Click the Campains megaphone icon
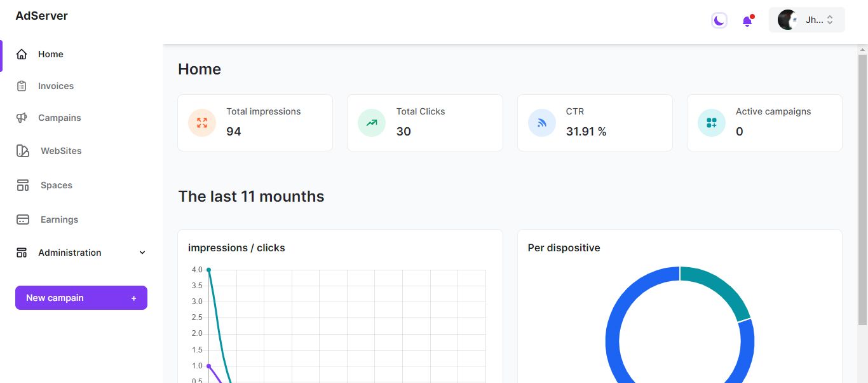The width and height of the screenshot is (868, 383). (22, 118)
